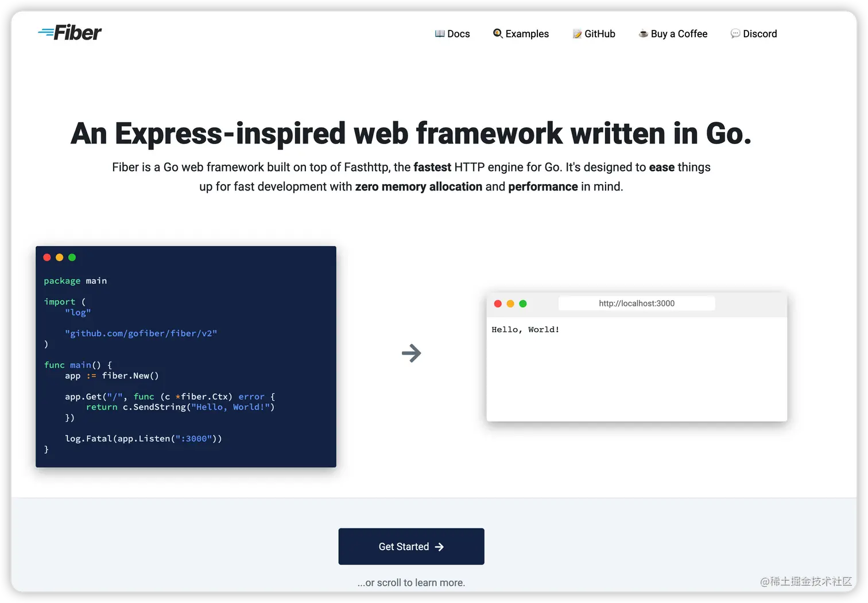Screen dimensions: 868x603
Task: Click the "package main" code line
Action: coord(75,281)
